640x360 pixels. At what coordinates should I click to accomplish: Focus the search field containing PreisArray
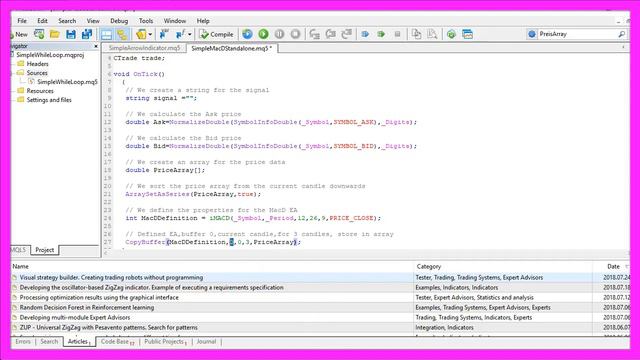[x=577, y=34]
